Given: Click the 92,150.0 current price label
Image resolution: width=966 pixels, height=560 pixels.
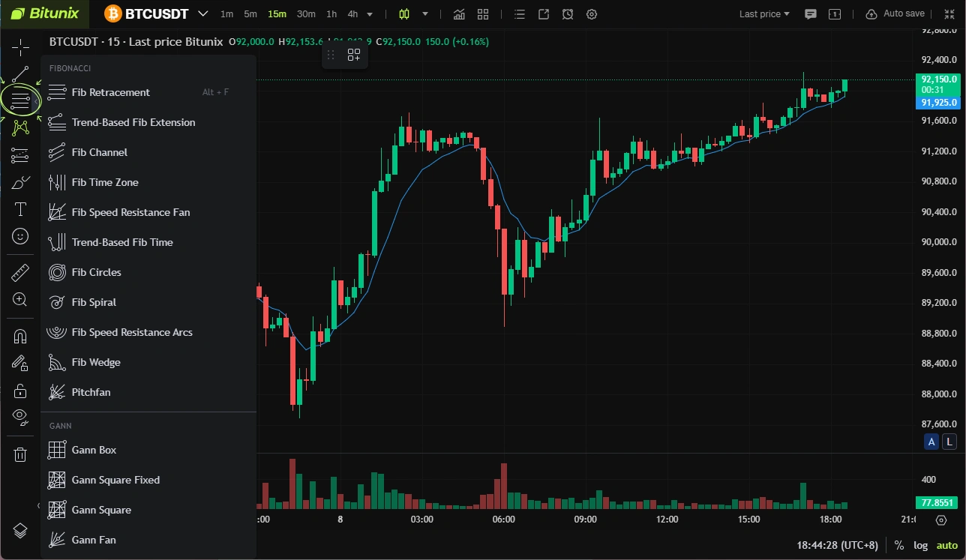Looking at the screenshot, I should (x=938, y=79).
